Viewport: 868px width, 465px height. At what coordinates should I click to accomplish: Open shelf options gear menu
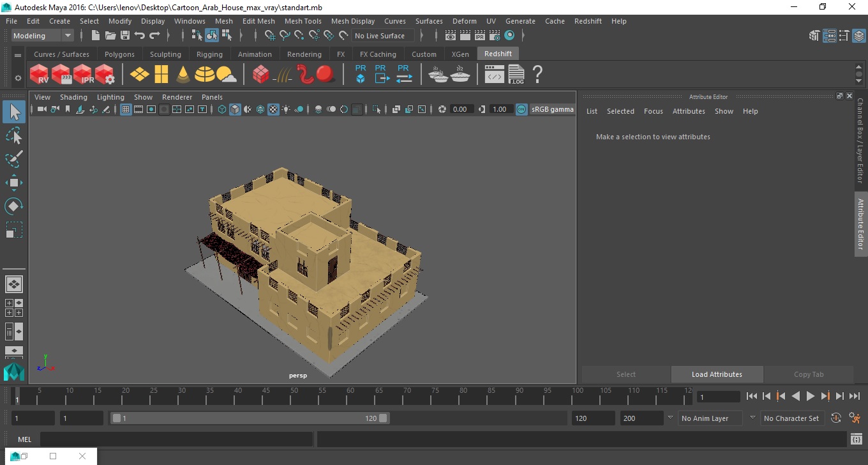pyautogui.click(x=18, y=78)
